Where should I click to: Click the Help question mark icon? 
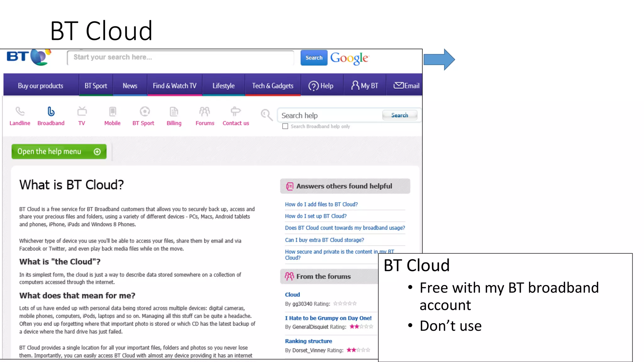coord(313,86)
